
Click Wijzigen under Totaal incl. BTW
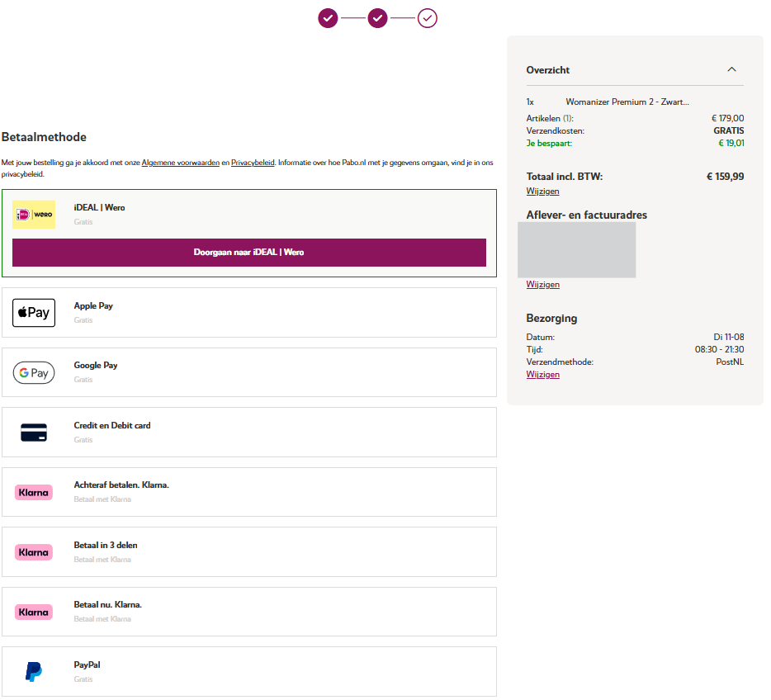click(543, 192)
